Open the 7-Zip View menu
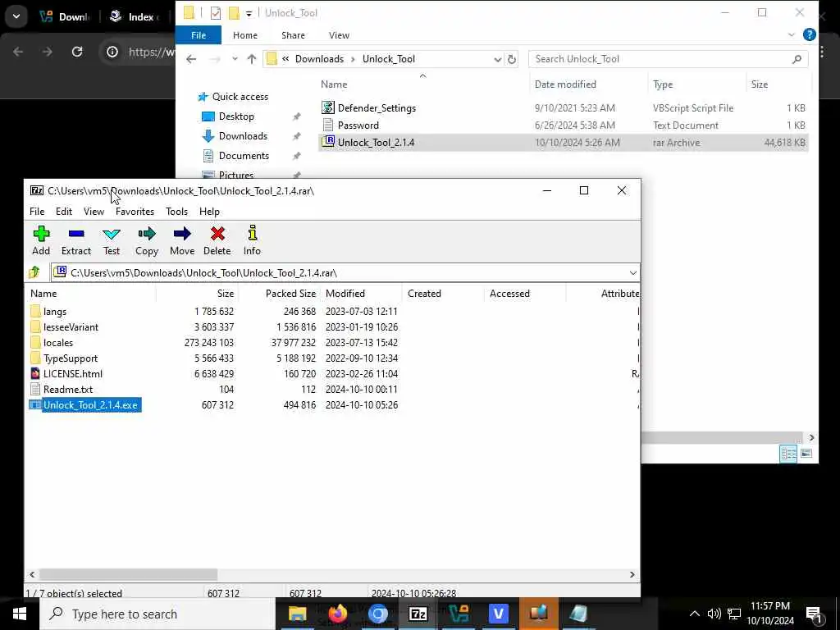Screen dimensions: 840x630 (x=94, y=212)
